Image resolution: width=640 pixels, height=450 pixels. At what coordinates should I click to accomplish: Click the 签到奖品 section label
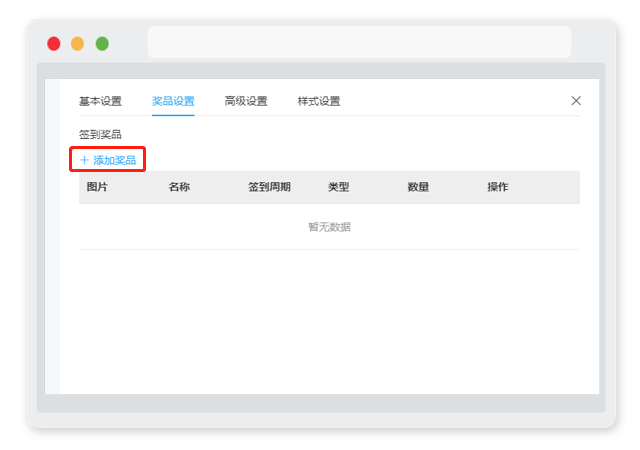click(100, 134)
